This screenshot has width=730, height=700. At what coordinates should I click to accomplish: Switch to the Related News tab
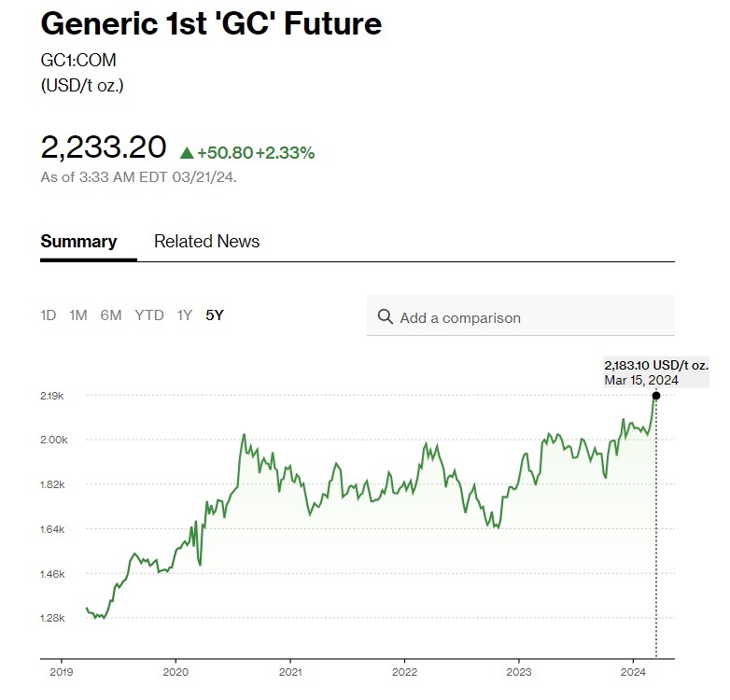[206, 241]
